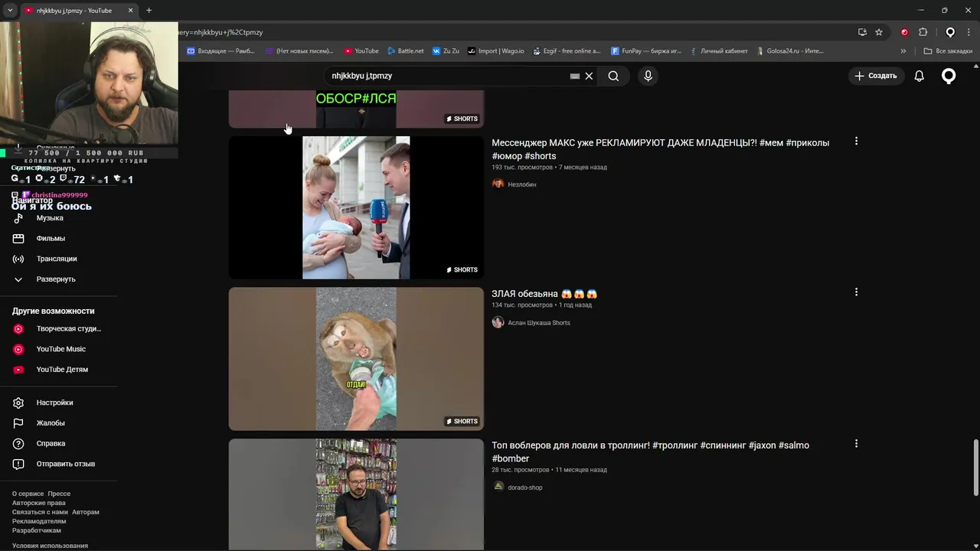Click the YouTube search magnifier button
Viewport: 980px width, 551px height.
pyautogui.click(x=613, y=76)
